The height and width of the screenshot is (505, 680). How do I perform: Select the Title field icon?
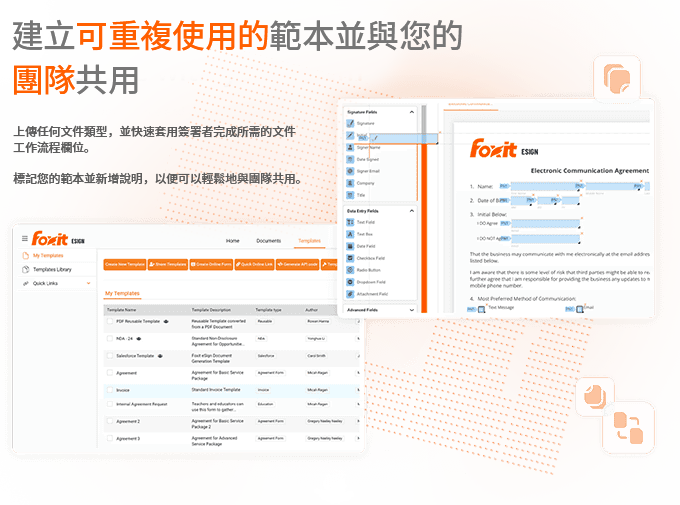pyautogui.click(x=350, y=195)
